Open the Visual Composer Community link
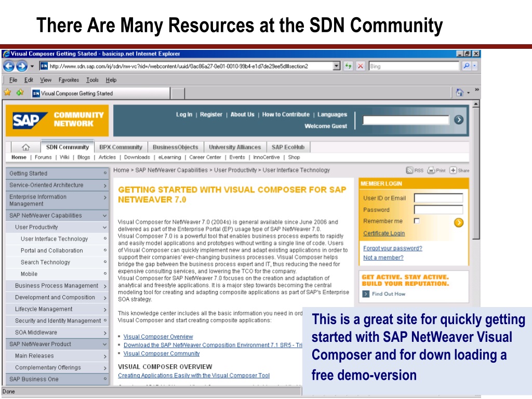This screenshot has width=532, height=399. pos(162,353)
